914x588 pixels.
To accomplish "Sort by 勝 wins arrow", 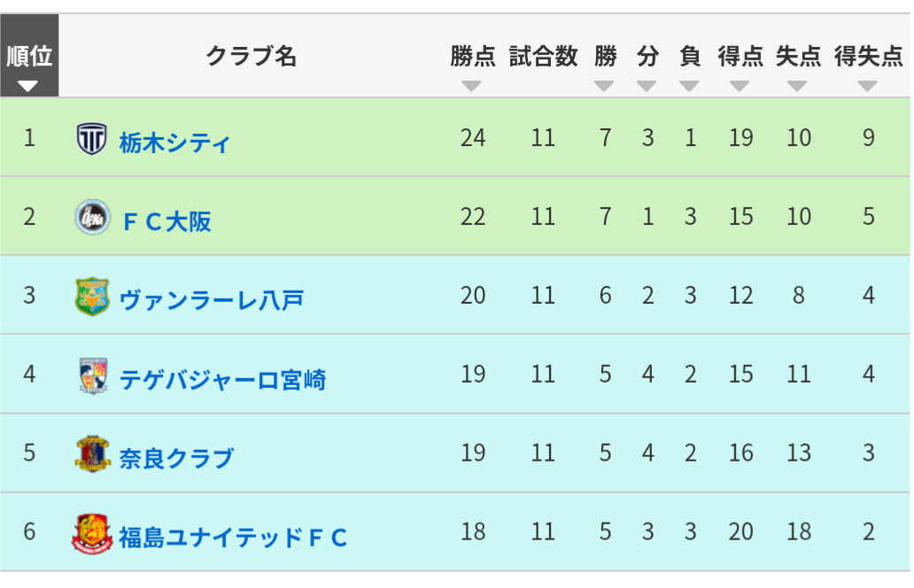I will point(604,86).
